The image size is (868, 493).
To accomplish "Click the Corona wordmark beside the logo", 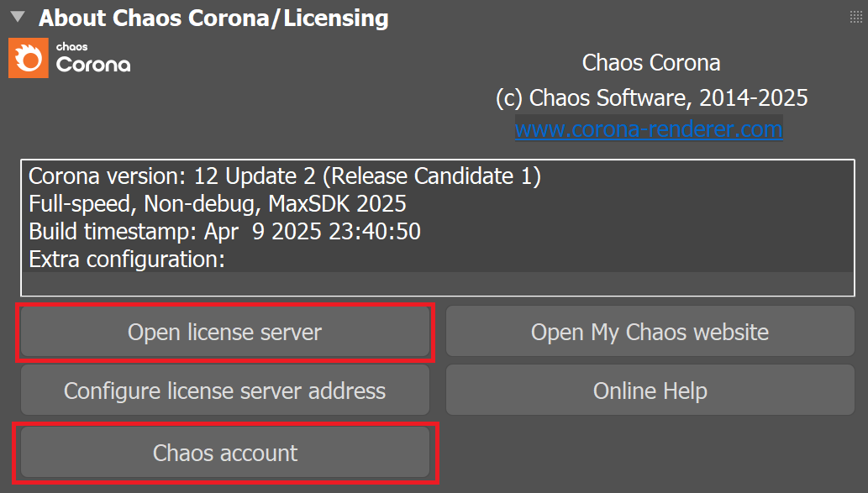I will (x=93, y=64).
